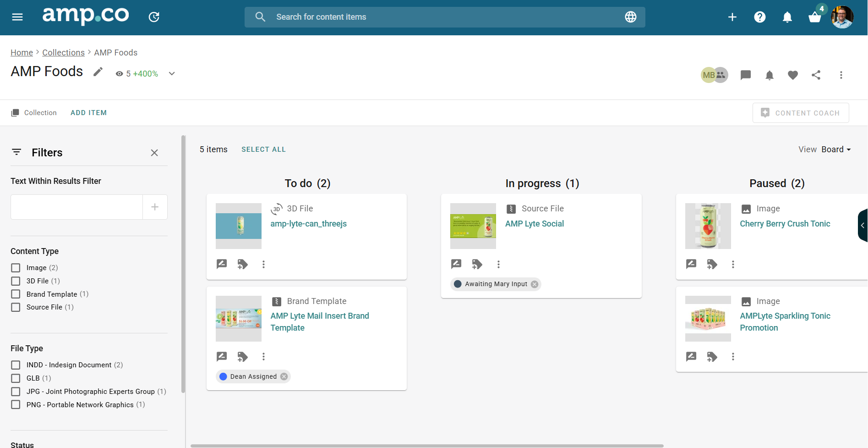This screenshot has height=448, width=868.
Task: Remove the Awaiting Mary Input tag
Action: (x=535, y=284)
